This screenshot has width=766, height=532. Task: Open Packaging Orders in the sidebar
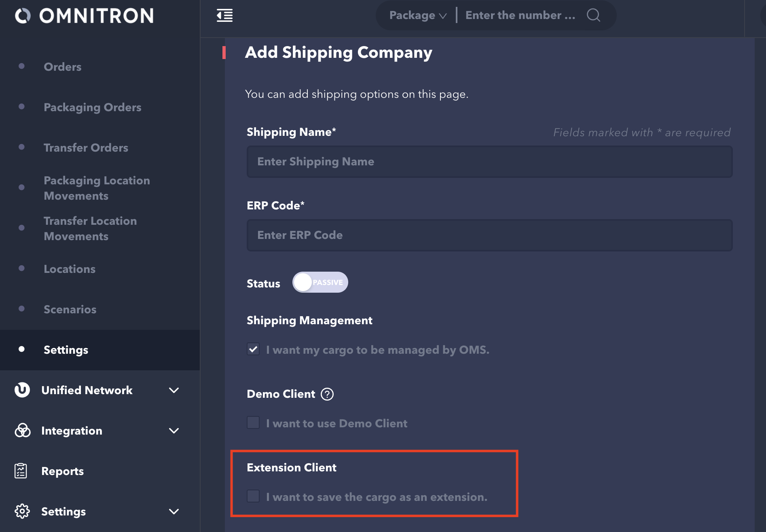pos(92,107)
